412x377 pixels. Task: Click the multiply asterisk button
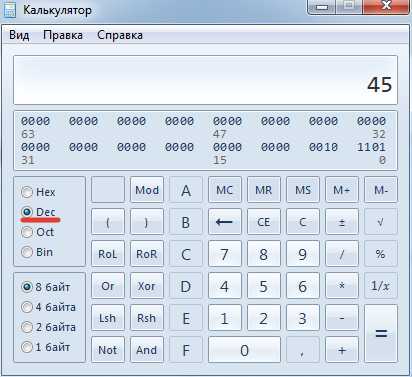342,286
